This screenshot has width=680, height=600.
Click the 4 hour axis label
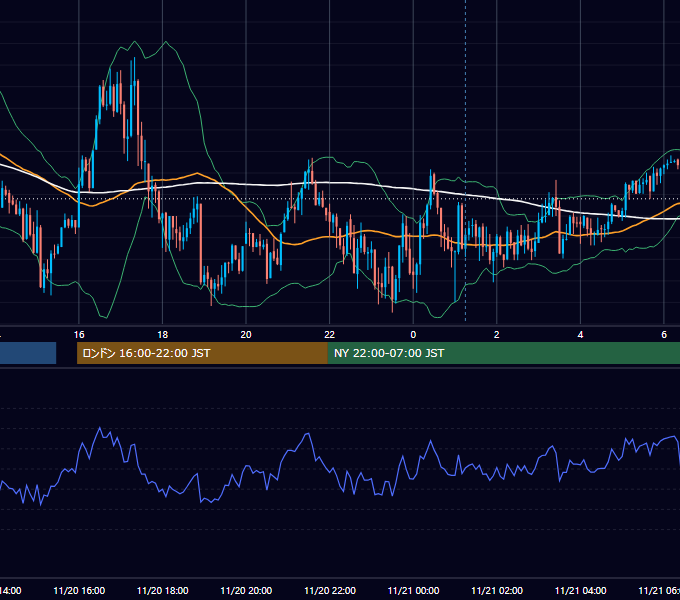tap(580, 334)
